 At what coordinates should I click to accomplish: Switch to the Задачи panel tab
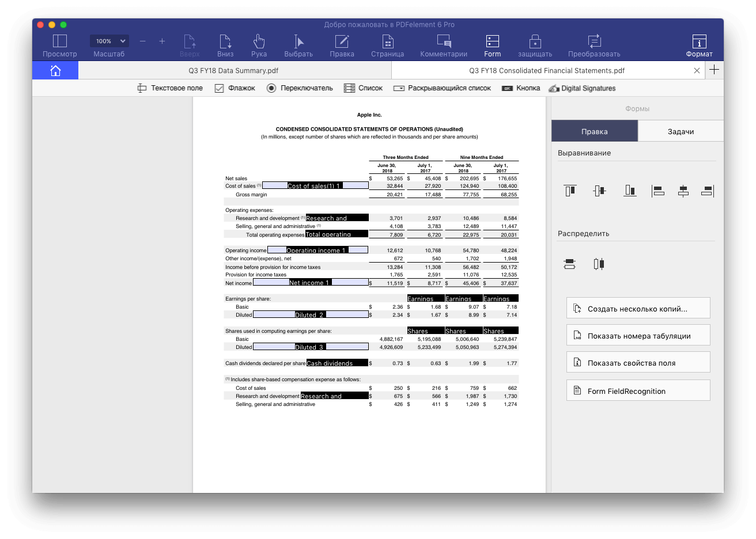681,131
